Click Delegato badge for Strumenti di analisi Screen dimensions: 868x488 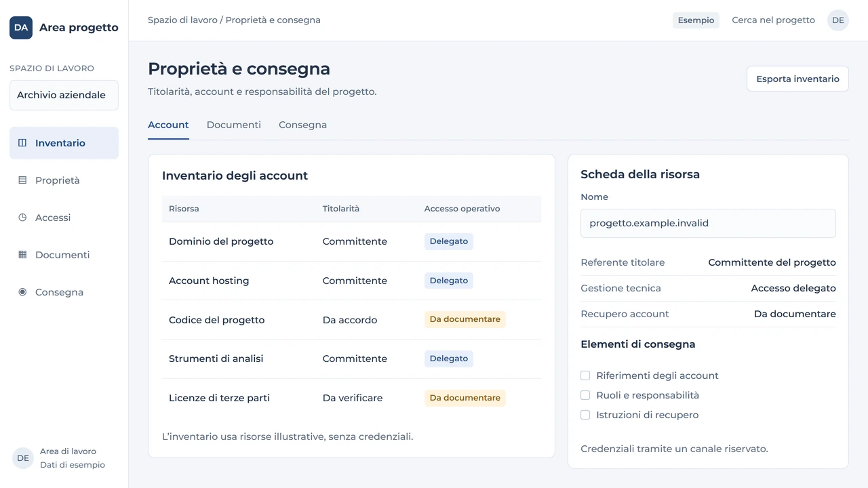(449, 359)
